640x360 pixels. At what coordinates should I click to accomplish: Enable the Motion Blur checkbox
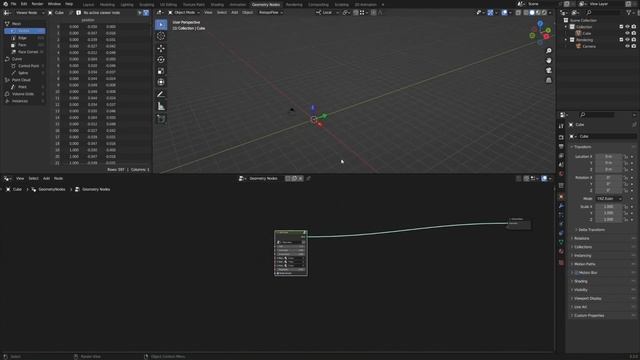point(576,273)
